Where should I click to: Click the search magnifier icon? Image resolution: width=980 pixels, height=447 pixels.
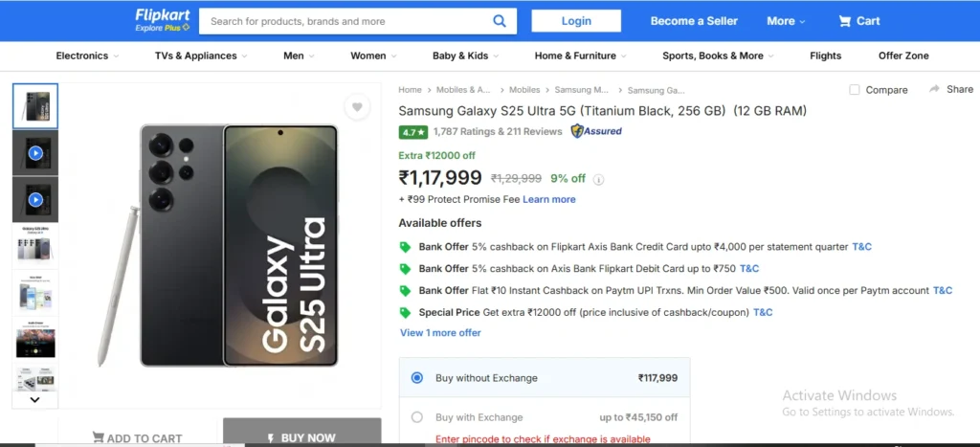(x=500, y=21)
